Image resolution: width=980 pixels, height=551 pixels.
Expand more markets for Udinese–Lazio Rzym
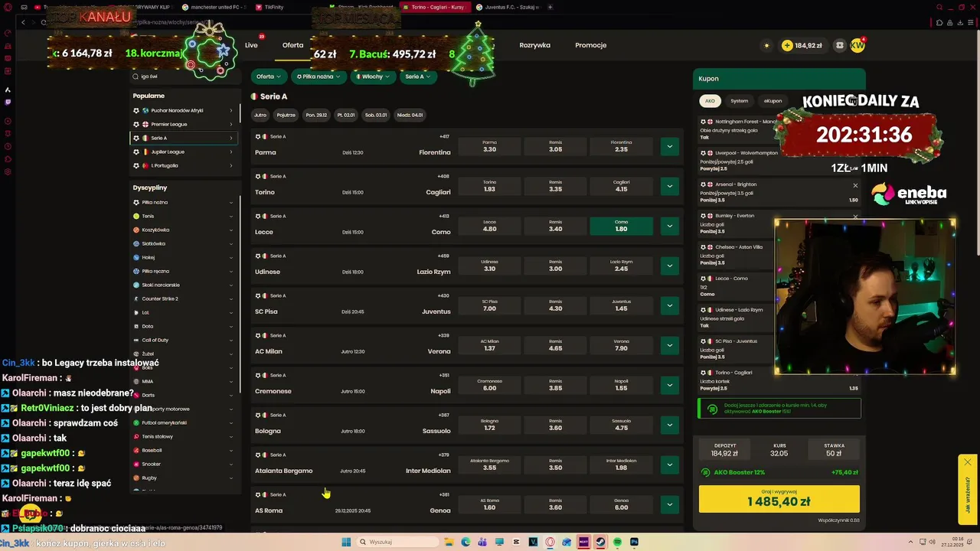[669, 266]
